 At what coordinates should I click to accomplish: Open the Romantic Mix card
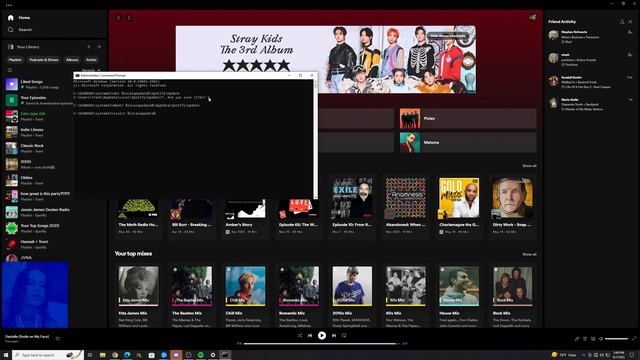[x=299, y=296]
